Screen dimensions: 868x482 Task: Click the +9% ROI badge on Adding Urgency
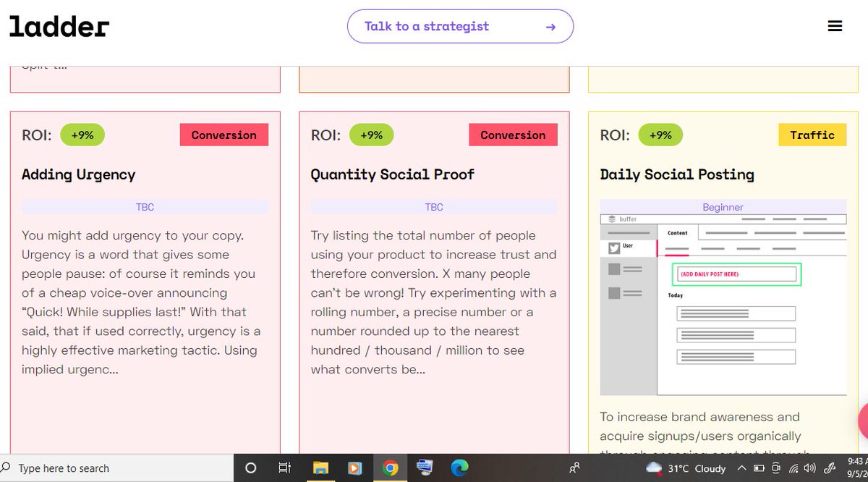[x=82, y=135]
